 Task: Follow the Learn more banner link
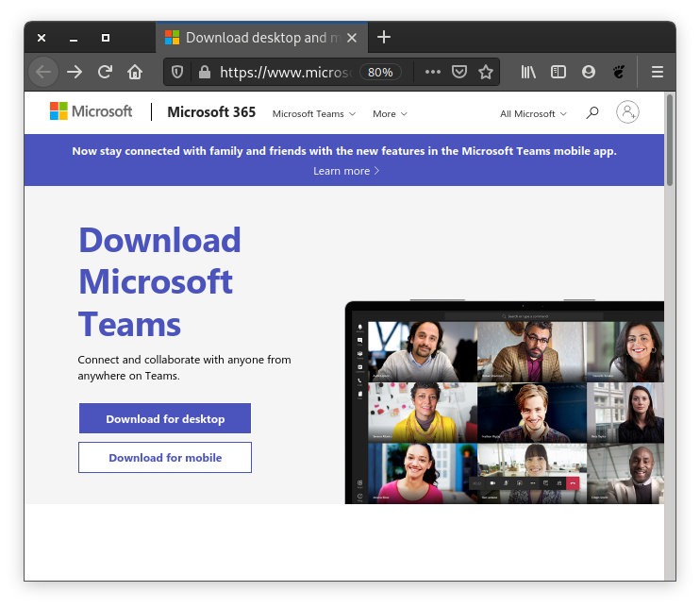pyautogui.click(x=346, y=171)
